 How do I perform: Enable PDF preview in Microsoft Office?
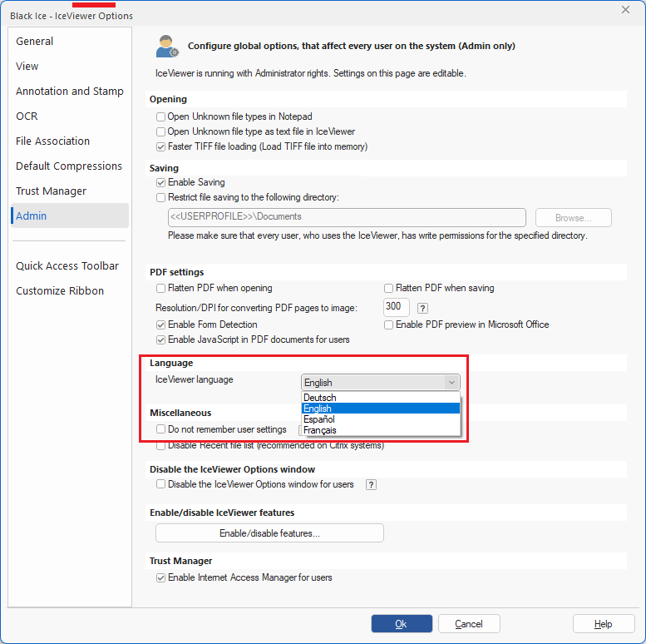(388, 324)
